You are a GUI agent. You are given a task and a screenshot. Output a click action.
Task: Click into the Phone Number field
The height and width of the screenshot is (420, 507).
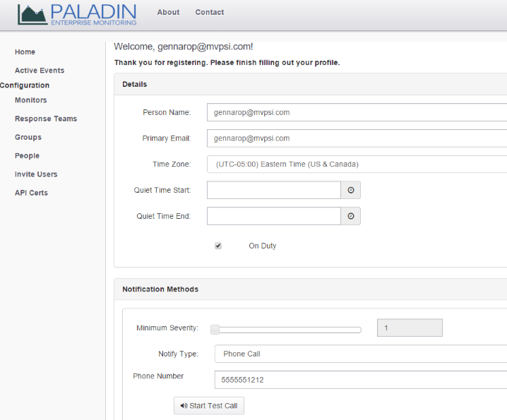[361, 380]
